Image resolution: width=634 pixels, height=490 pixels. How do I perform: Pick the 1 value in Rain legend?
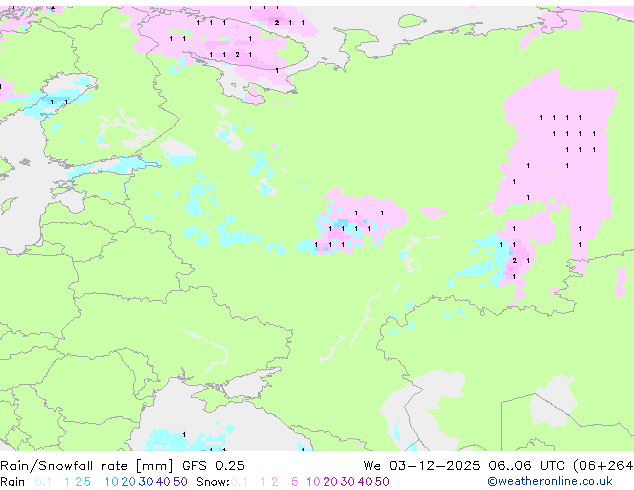click(67, 482)
